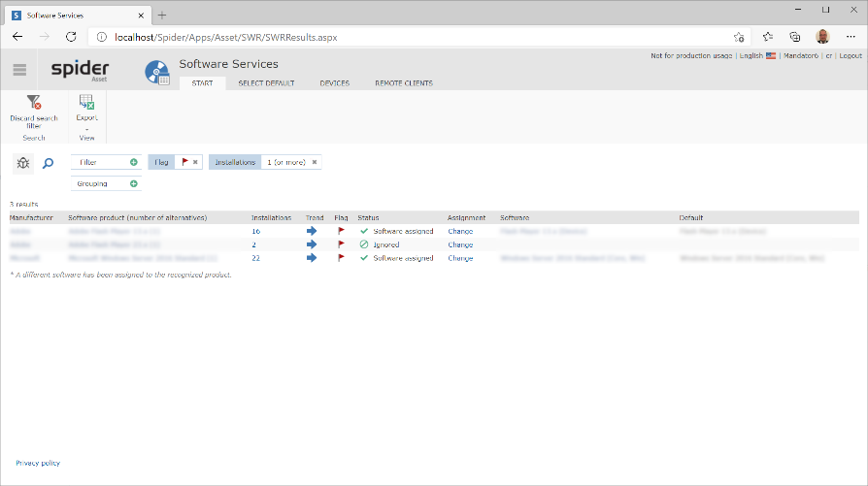The image size is (868, 486).
Task: Open the hamburger navigation menu
Action: [19, 70]
